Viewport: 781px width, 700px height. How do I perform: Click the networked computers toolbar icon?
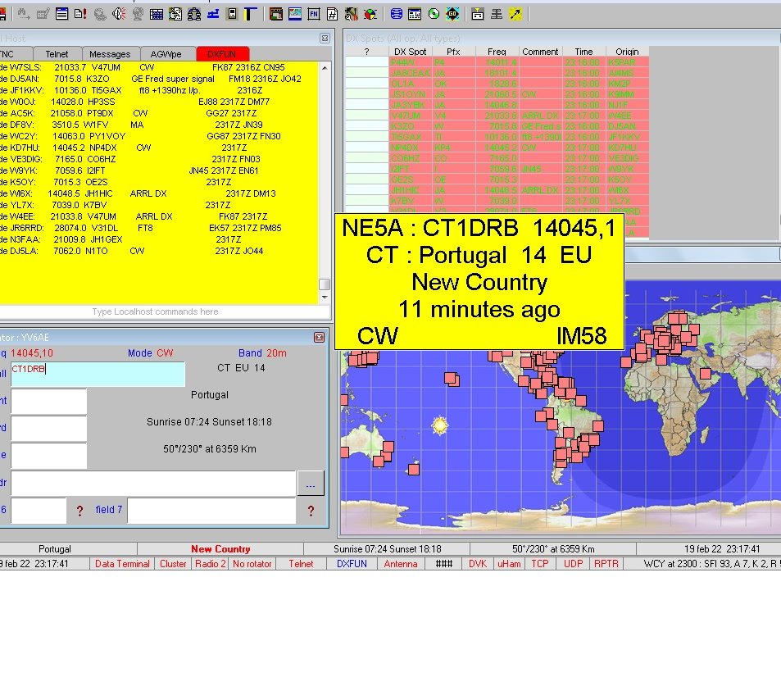194,14
